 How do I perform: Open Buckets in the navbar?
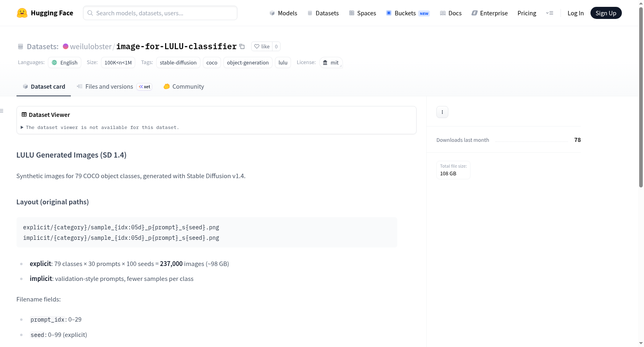click(x=408, y=13)
